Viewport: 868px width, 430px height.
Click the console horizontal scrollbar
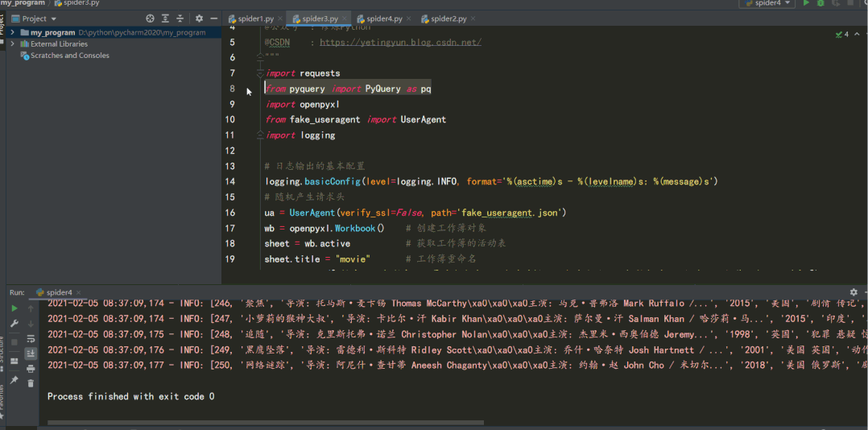pos(266,423)
